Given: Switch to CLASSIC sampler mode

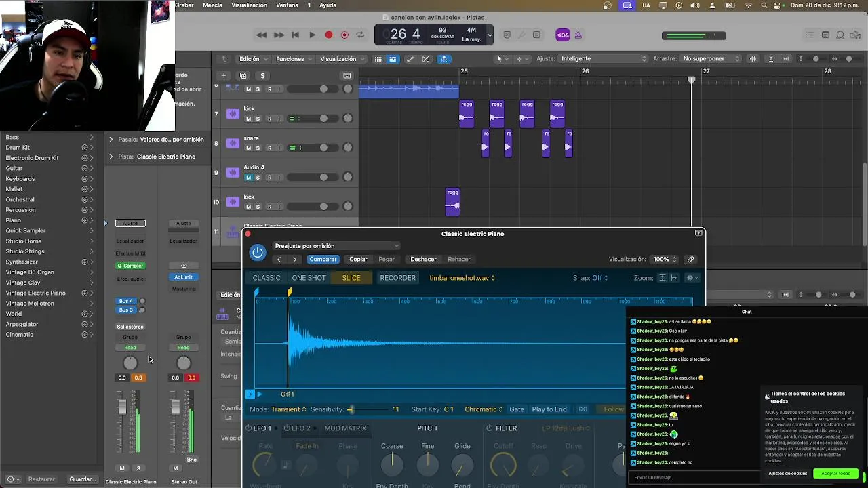Looking at the screenshot, I should click(267, 278).
